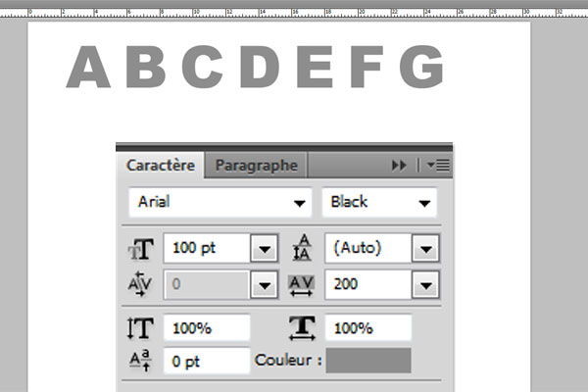Click the baseline shift icon
This screenshot has height=392, width=588.
tap(140, 361)
